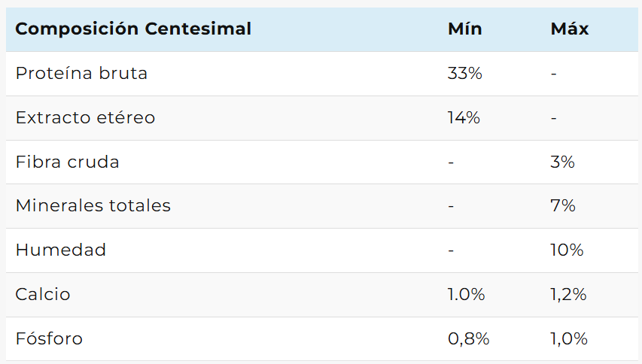Viewport: 642px width, 364px height.
Task: Click the 3% fibra cruda maximum
Action: click(x=563, y=162)
